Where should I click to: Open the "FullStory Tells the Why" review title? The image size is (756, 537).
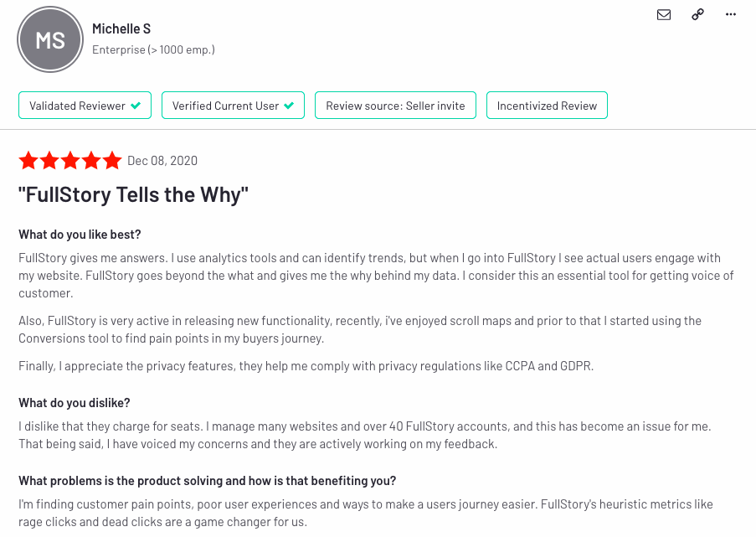[133, 195]
